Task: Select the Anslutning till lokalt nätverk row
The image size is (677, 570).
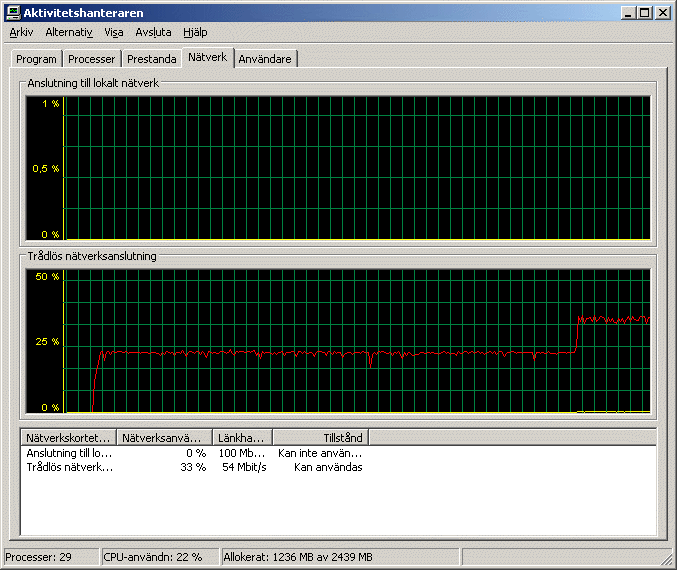Action: tap(70, 453)
